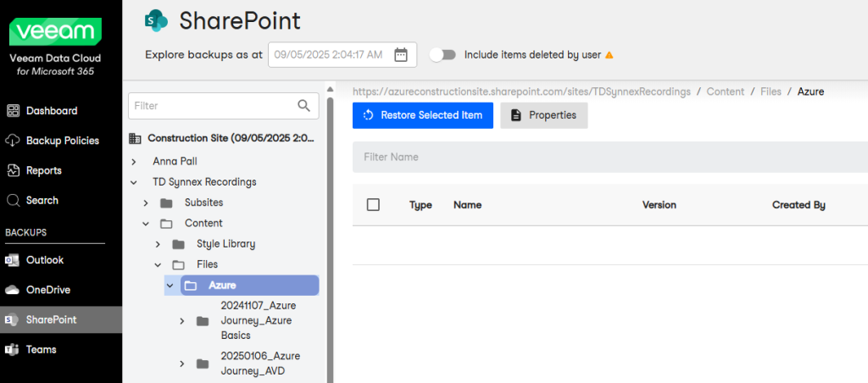
Task: Click the document icon on Properties button
Action: pos(516,115)
